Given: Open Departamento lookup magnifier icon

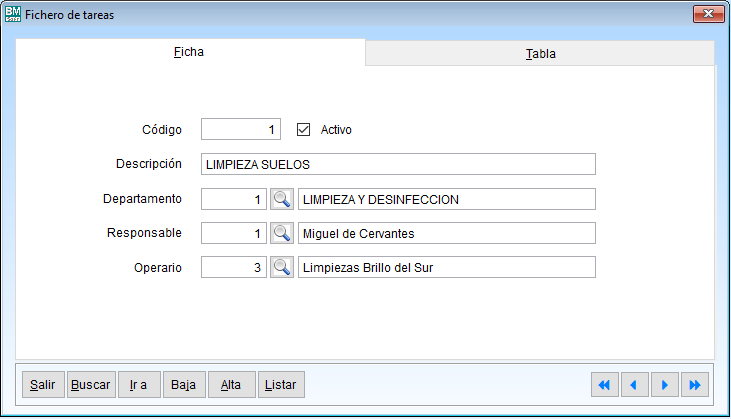Looking at the screenshot, I should tap(282, 199).
